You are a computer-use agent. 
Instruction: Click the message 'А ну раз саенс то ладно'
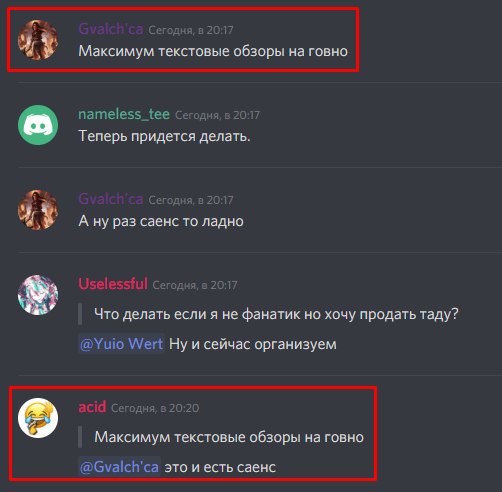161,221
